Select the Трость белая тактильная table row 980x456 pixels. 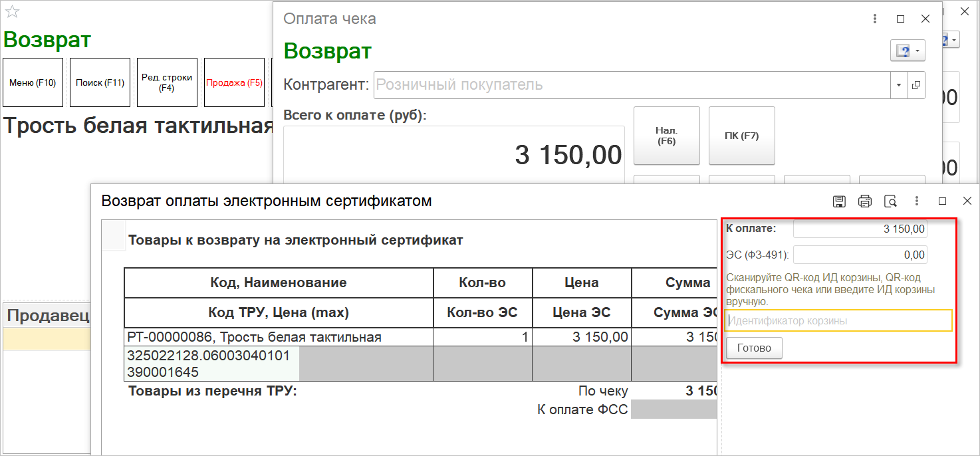[278, 337]
